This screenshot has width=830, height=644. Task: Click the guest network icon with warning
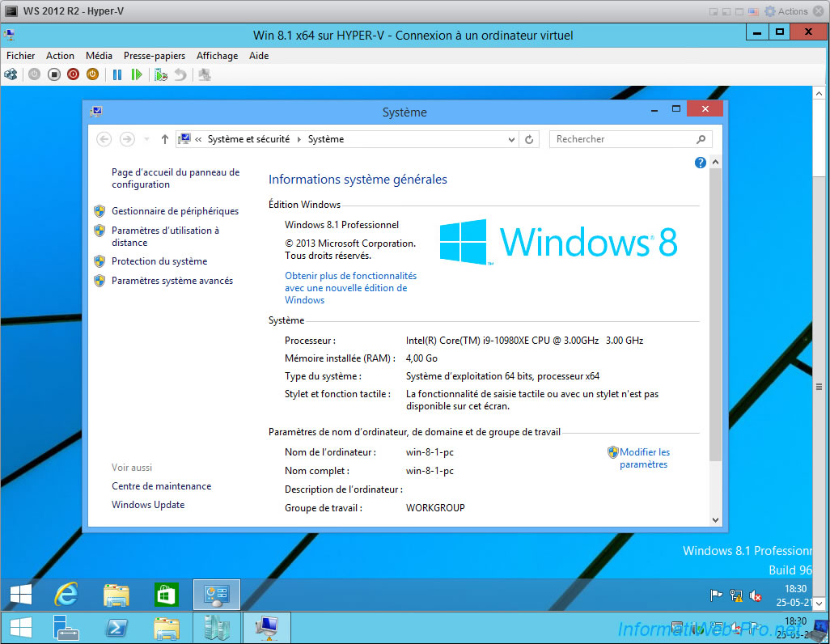point(736,595)
